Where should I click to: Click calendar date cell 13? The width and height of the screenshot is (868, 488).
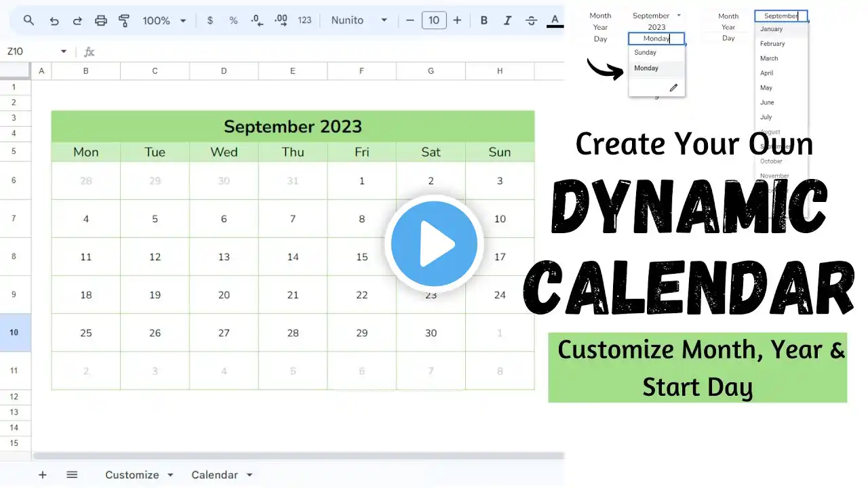click(224, 257)
